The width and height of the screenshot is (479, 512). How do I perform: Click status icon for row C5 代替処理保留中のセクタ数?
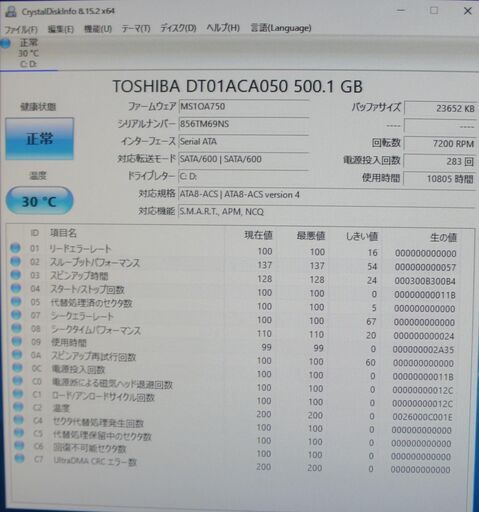19,433
